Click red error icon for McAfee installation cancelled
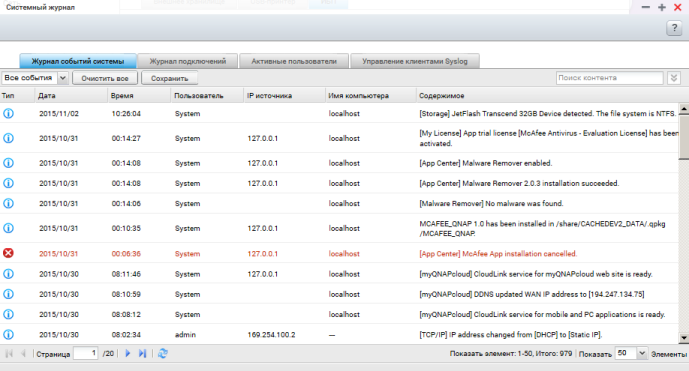Screen dimensions: 689x371 [8, 253]
